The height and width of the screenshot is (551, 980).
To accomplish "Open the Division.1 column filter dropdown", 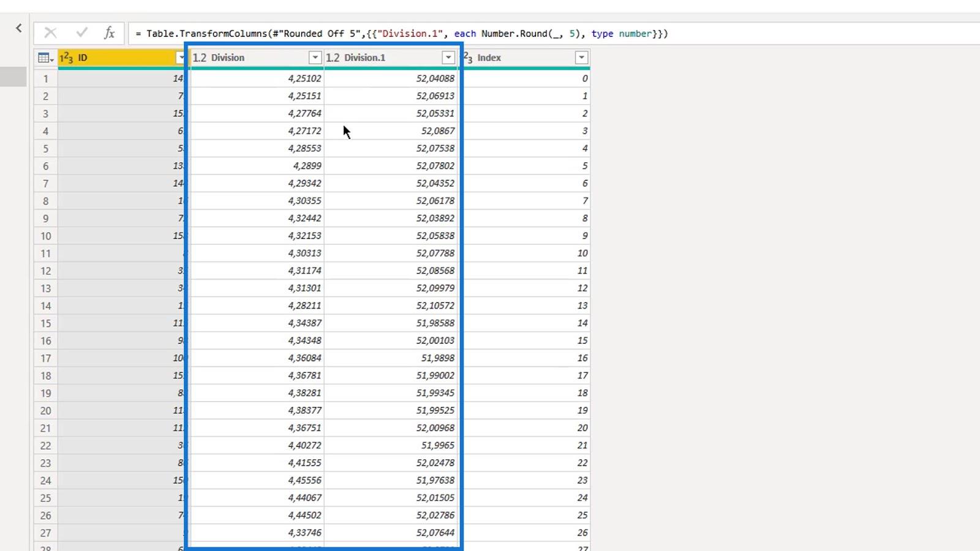I will tap(448, 58).
